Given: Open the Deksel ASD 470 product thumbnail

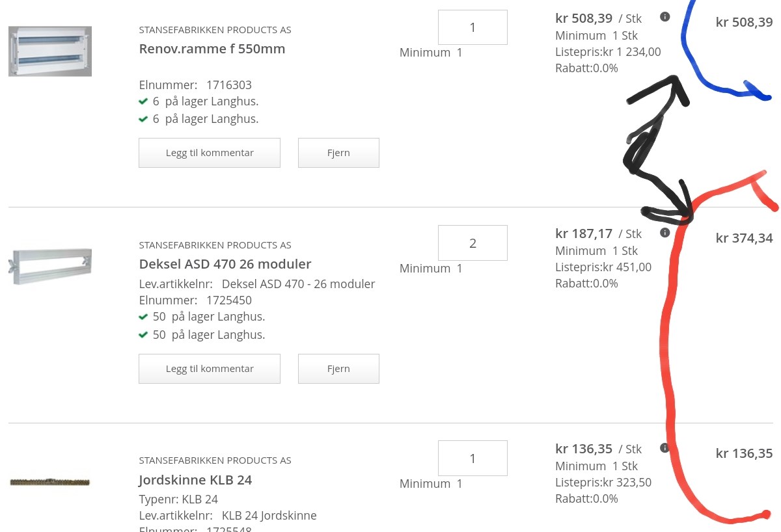Looking at the screenshot, I should pyautogui.click(x=50, y=265).
